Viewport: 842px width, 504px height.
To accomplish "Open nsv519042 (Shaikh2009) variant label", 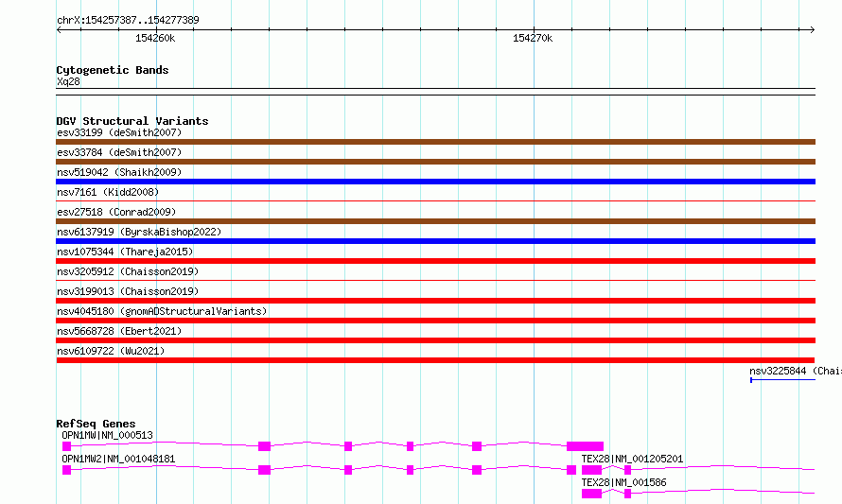I will [x=119, y=172].
